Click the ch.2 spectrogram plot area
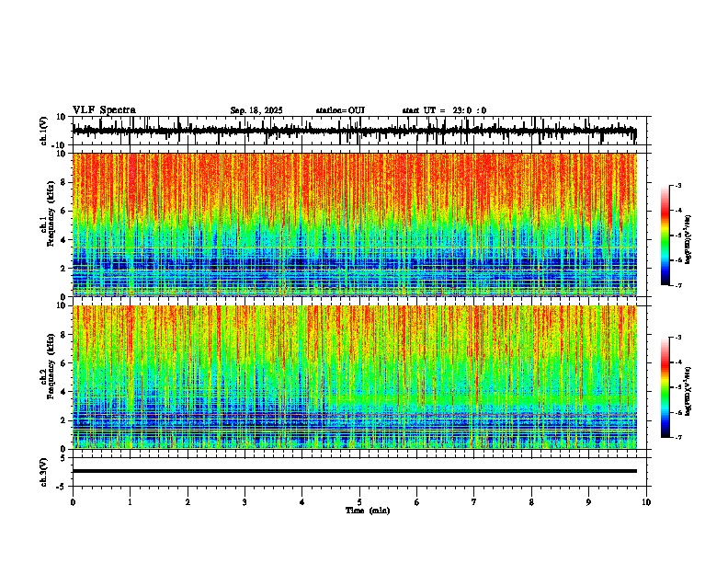 [354, 377]
